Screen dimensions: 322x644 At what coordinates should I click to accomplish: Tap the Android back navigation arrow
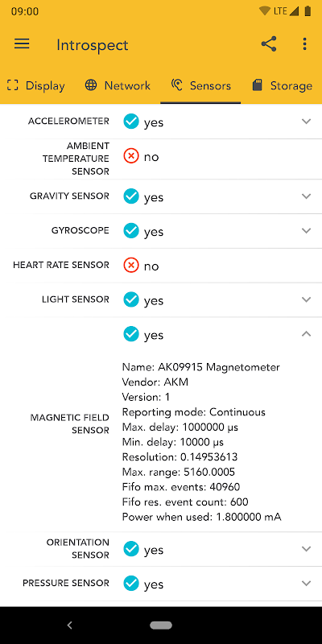click(x=70, y=625)
